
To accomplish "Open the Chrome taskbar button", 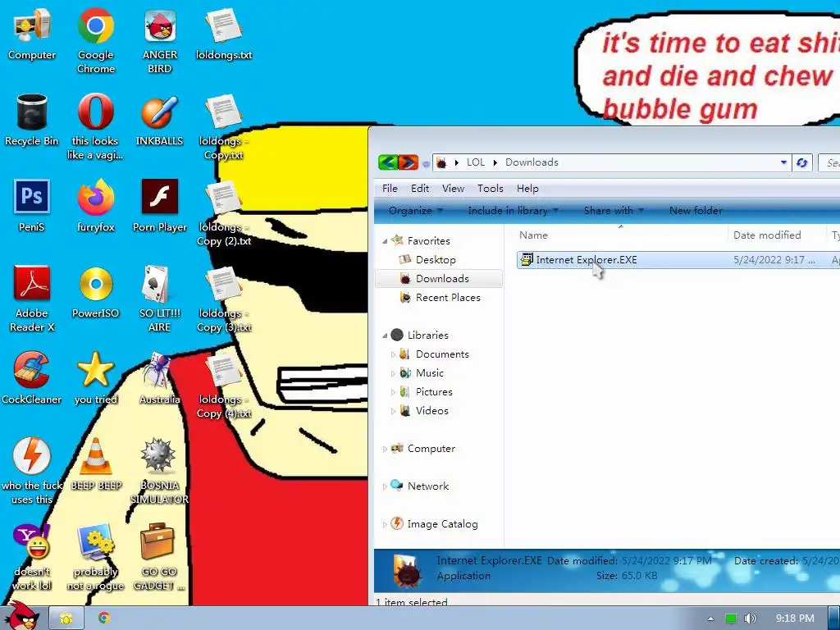I will [104, 619].
